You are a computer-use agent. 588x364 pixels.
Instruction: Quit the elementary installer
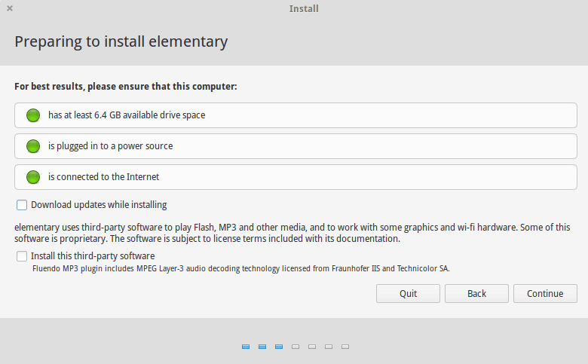pos(408,294)
